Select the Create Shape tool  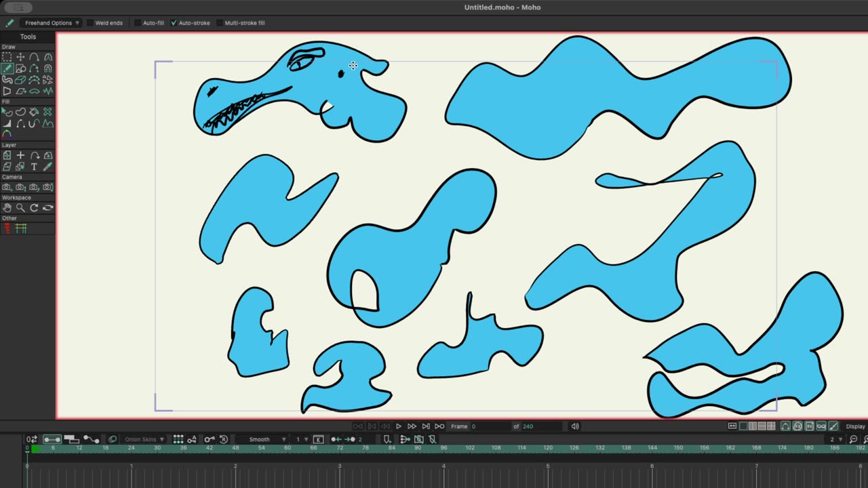tap(20, 112)
